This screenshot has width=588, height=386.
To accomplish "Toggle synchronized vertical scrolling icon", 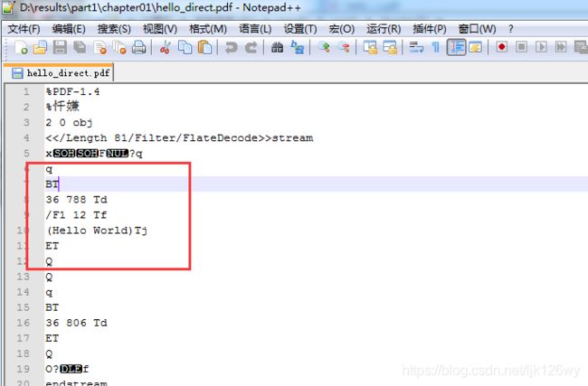I will 371,48.
